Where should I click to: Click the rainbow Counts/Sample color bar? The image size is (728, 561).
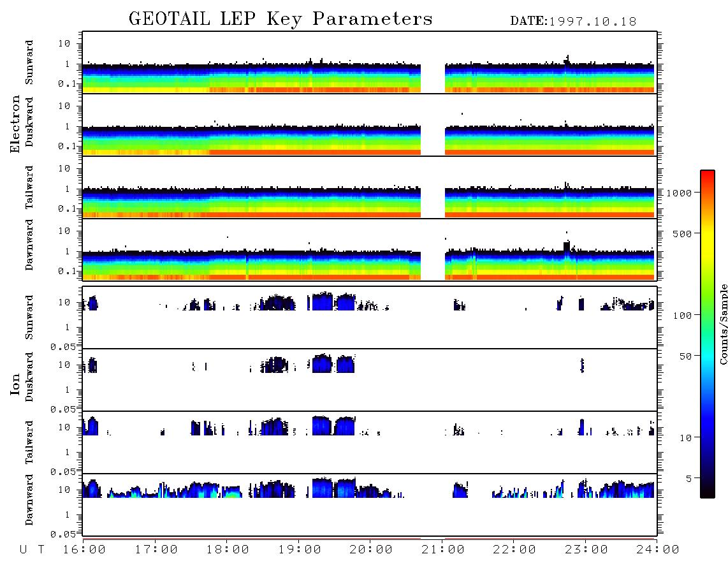tap(708, 335)
